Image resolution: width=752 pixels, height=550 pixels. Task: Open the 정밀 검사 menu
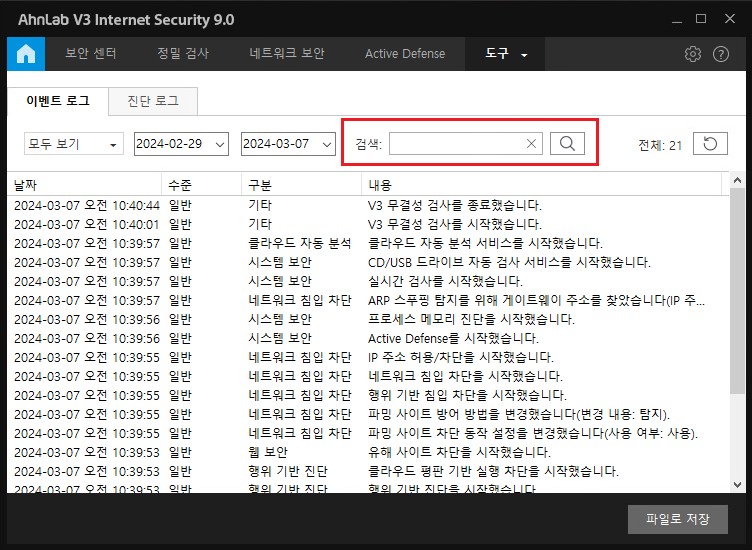pos(183,54)
